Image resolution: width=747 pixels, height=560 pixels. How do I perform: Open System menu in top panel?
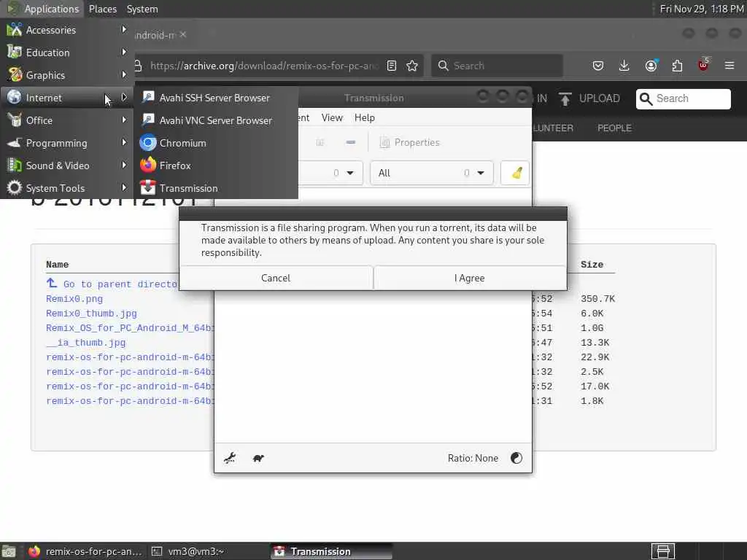pos(142,9)
